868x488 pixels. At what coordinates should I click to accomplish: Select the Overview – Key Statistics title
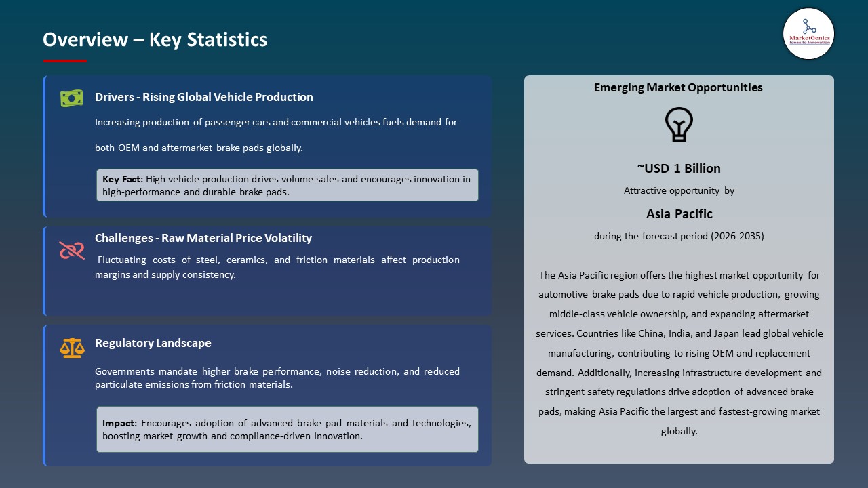155,40
